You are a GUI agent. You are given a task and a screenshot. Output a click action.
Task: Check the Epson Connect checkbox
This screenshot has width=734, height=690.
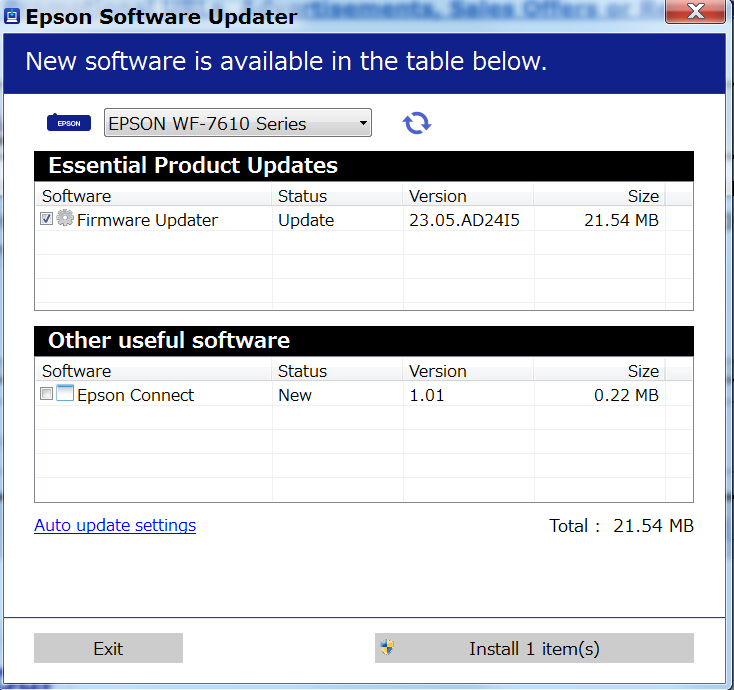[x=46, y=394]
